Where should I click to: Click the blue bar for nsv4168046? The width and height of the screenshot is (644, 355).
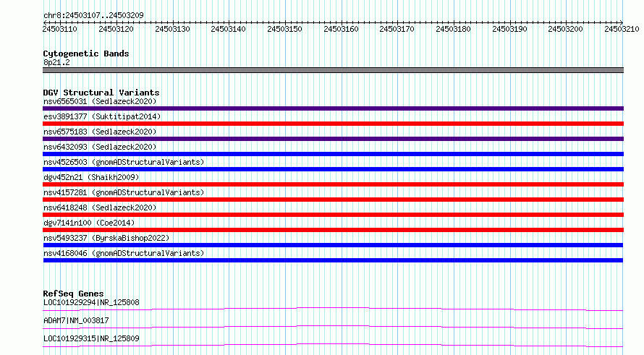coord(333,260)
